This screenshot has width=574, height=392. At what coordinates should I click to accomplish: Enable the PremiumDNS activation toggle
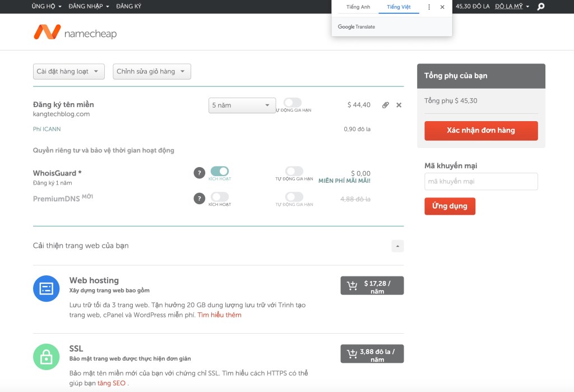tap(220, 197)
